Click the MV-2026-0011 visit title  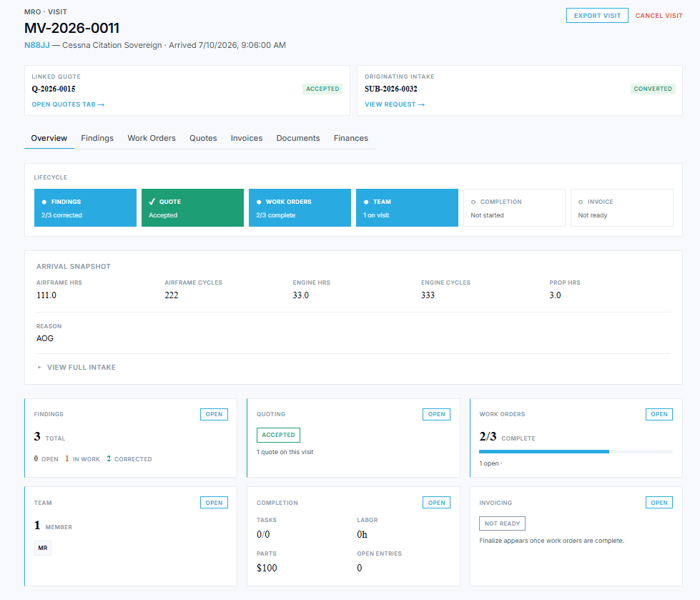point(72,28)
